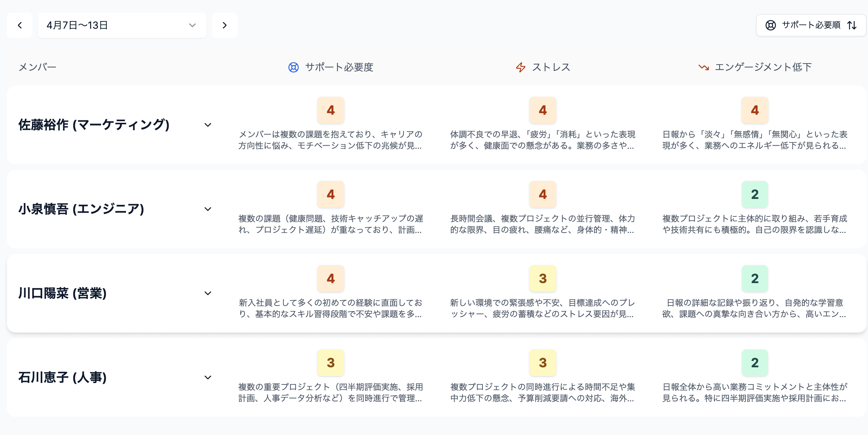Click 佐藤裕作's truncated stress description text
The image size is (868, 435).
coord(542,140)
